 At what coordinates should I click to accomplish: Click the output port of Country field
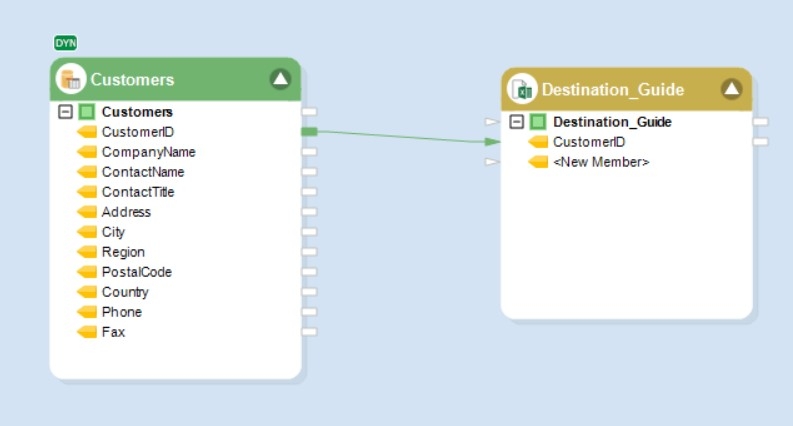309,292
